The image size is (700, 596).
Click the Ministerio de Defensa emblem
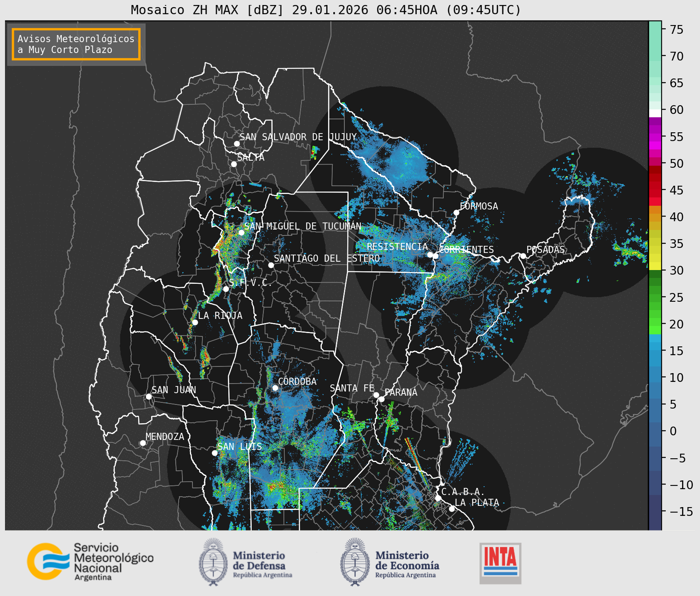(x=213, y=562)
